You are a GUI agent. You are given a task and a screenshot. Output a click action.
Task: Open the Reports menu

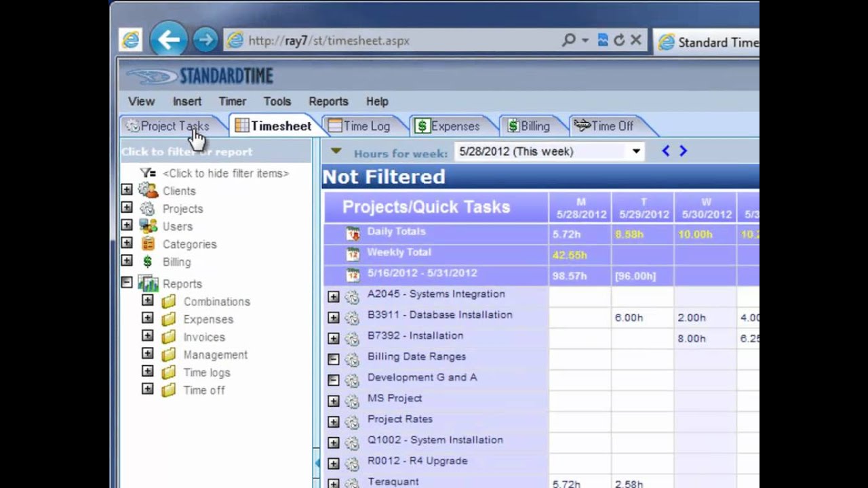328,101
